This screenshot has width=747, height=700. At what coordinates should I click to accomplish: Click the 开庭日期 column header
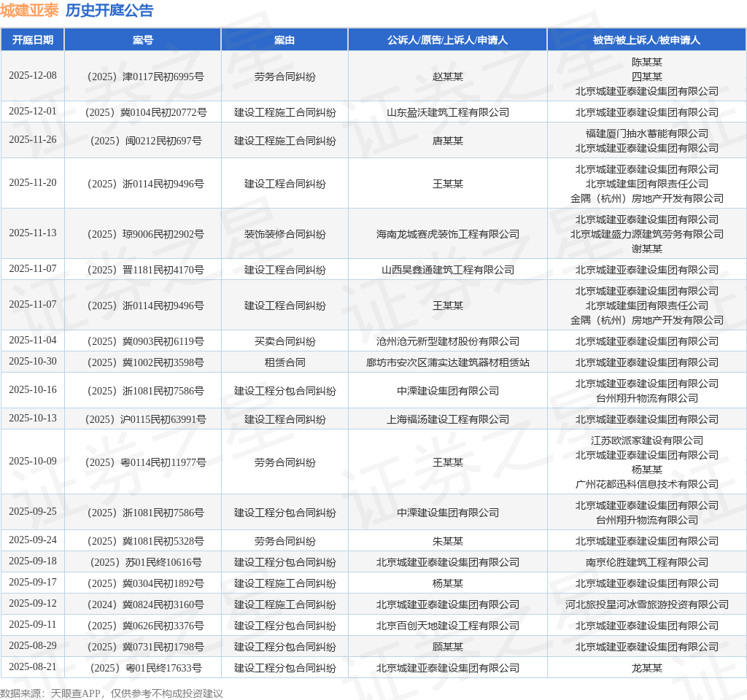[32, 40]
